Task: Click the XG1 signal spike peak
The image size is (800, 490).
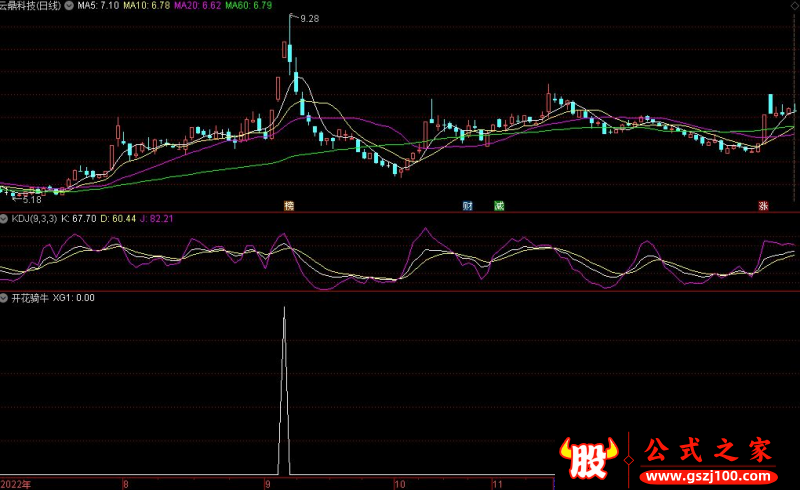Action: [x=284, y=310]
